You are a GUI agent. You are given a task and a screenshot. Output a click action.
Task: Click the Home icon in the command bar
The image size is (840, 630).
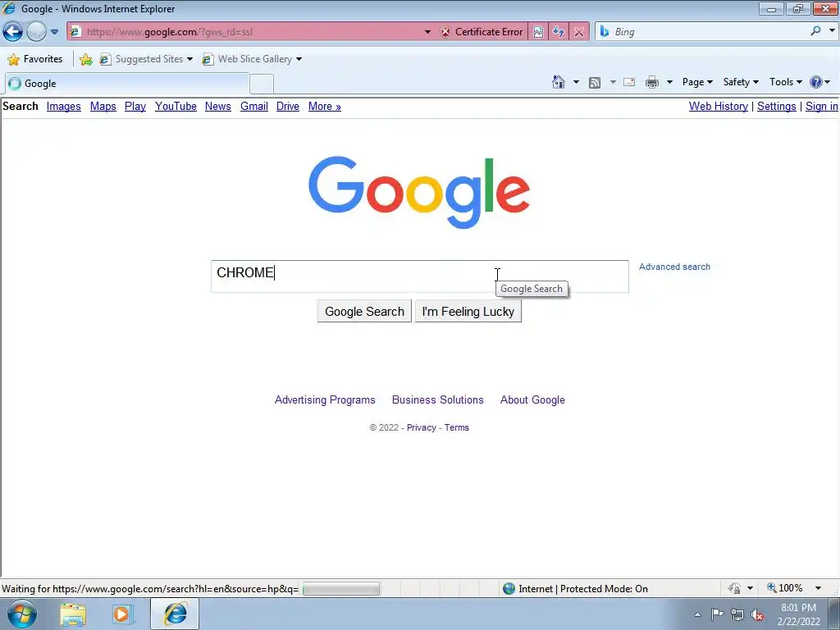coord(558,82)
